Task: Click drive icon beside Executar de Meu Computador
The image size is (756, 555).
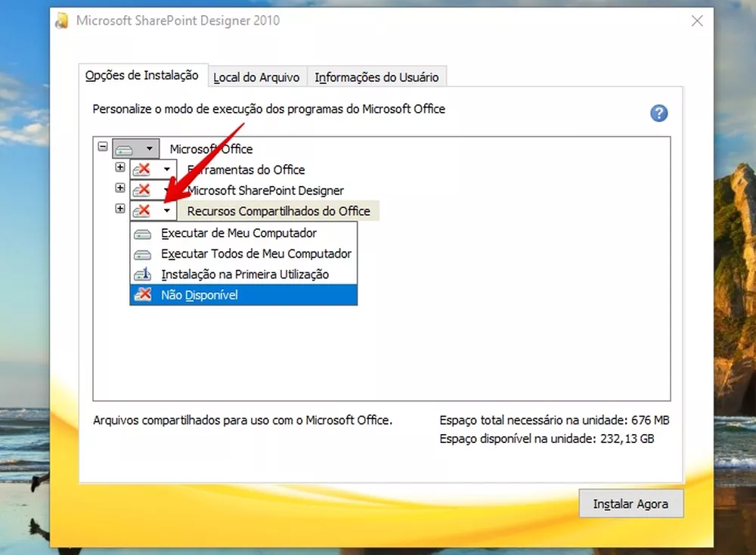Action: tap(142, 234)
